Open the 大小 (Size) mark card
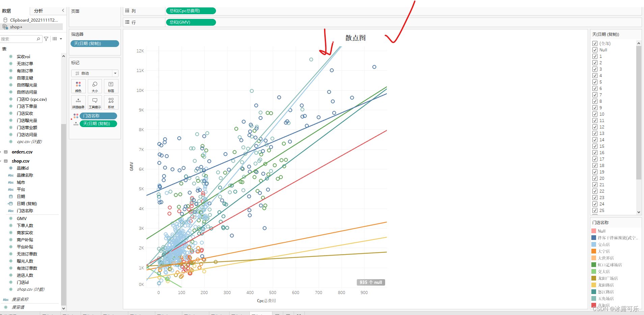This screenshot has height=315, width=644. pos(95,86)
